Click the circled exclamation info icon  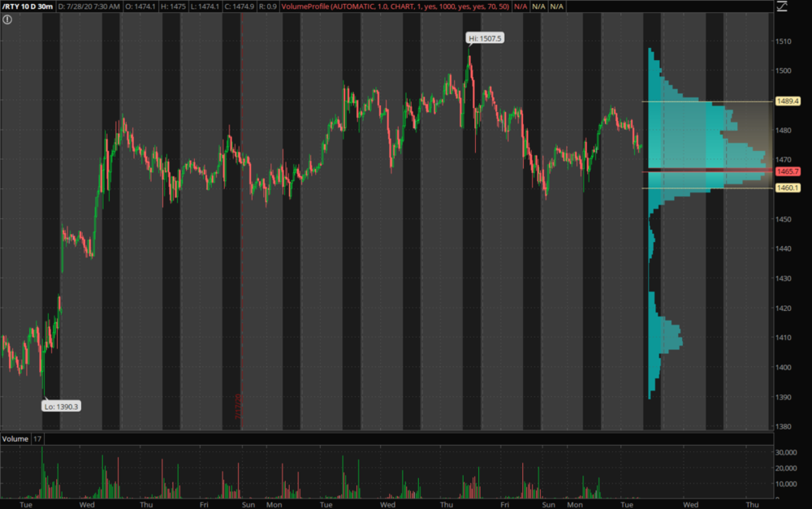click(6, 19)
